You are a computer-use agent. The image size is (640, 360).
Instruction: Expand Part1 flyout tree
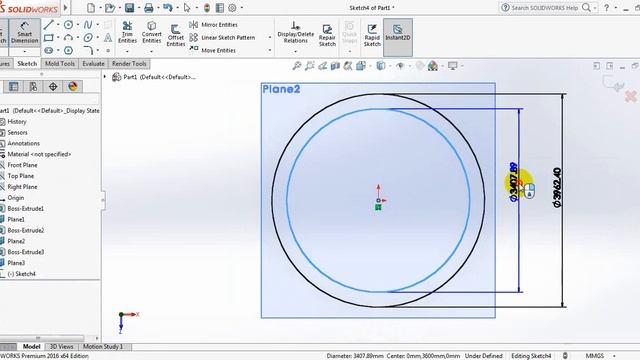point(105,77)
